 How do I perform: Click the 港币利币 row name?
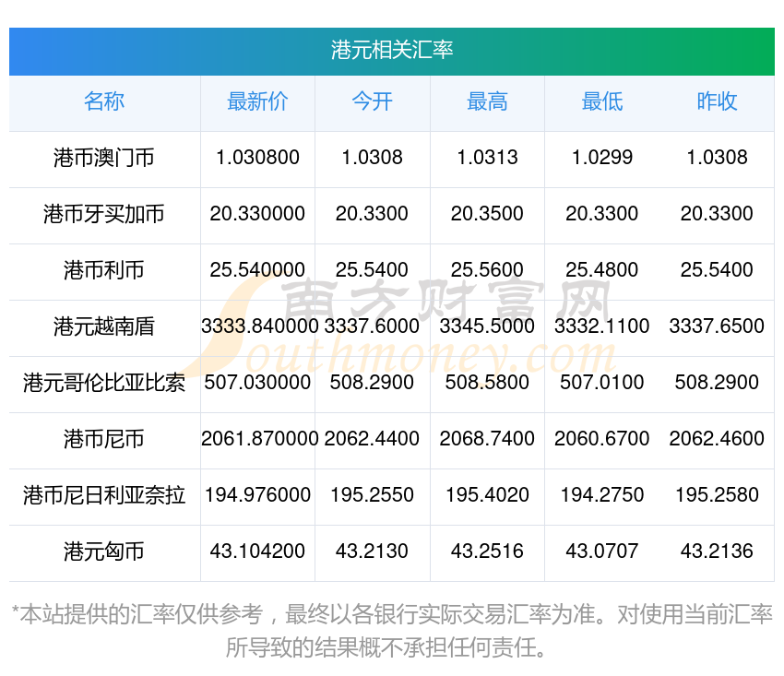tap(104, 270)
